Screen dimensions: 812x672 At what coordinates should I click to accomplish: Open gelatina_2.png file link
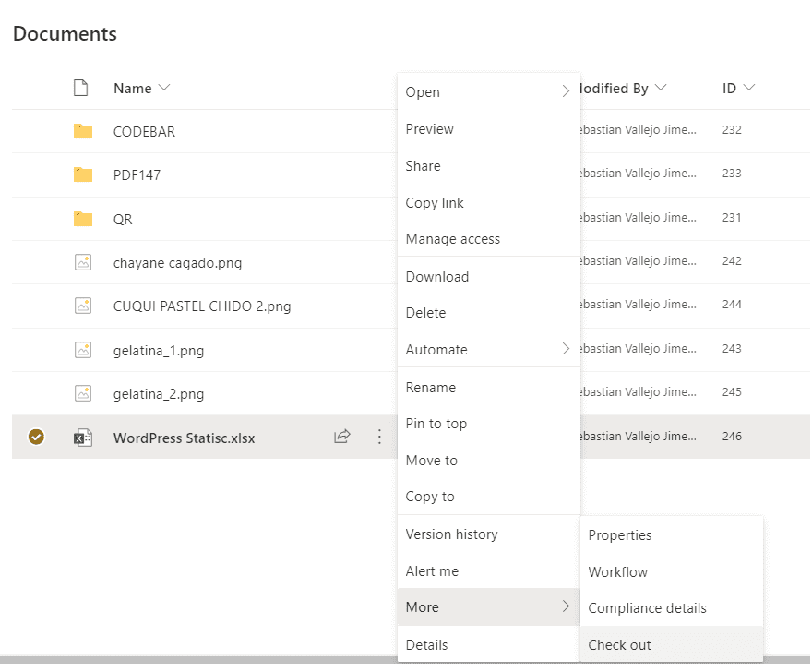[159, 394]
